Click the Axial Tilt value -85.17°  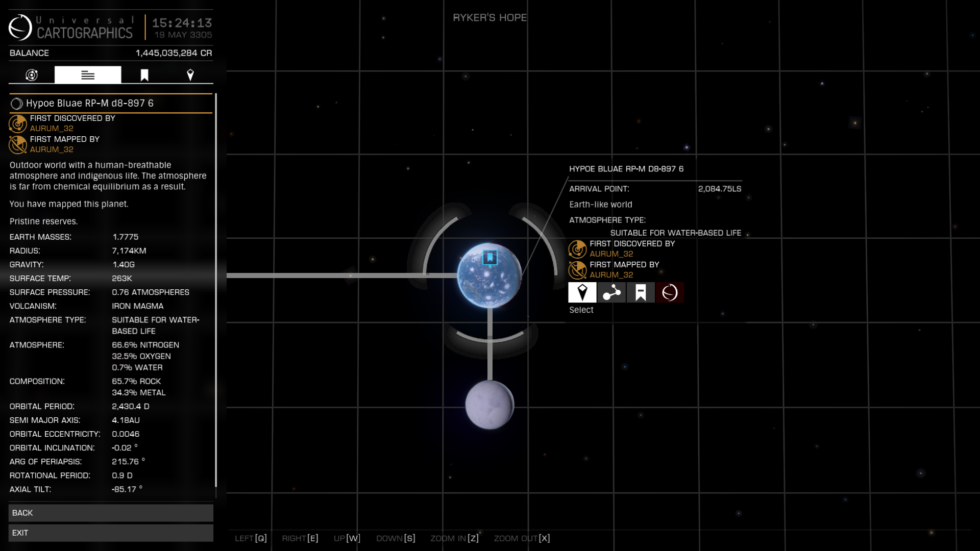tap(127, 489)
